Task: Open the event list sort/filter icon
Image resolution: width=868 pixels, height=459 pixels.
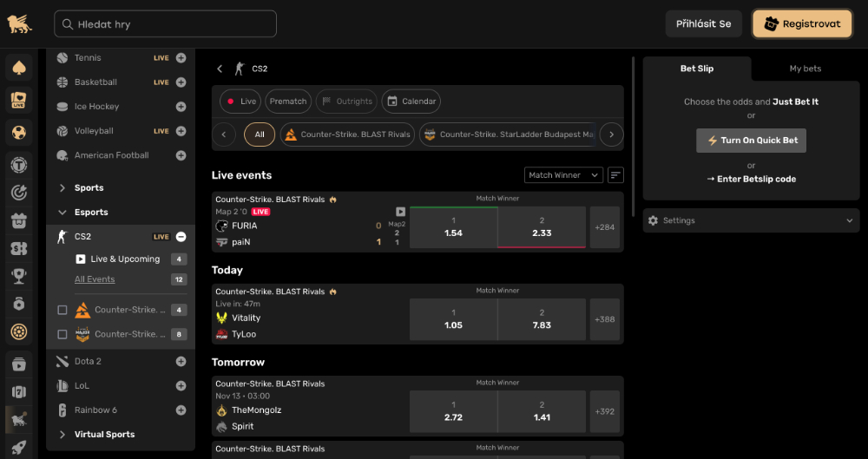Action: tap(615, 175)
